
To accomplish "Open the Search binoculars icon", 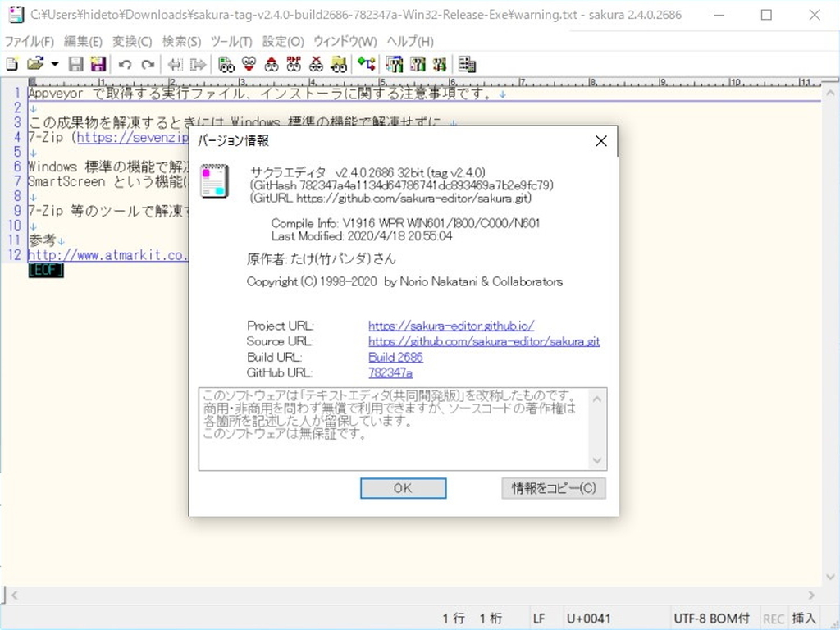I will pos(226,65).
